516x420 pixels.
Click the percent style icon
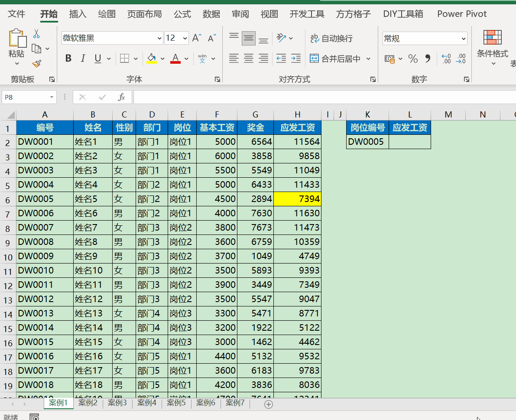pos(413,59)
